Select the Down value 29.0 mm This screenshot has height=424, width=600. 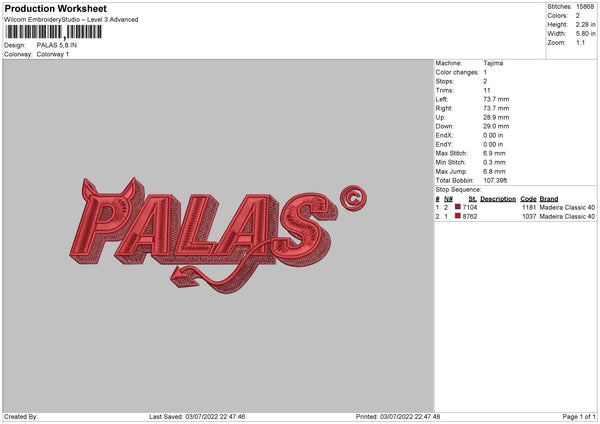[x=496, y=126]
